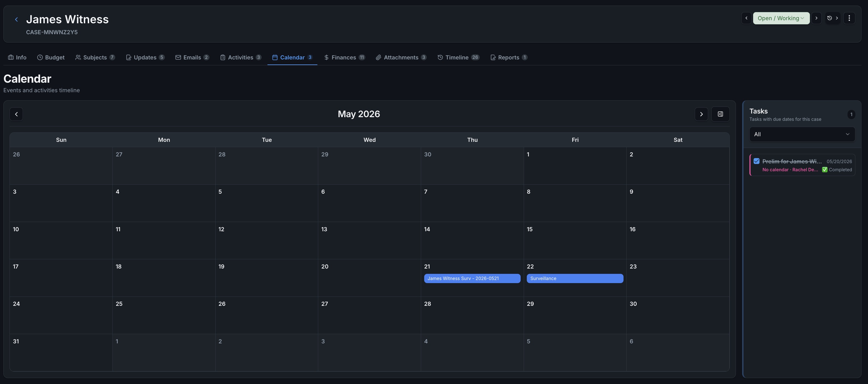
Task: Uncheck the Prelim for James Witness task checkbox
Action: (756, 161)
